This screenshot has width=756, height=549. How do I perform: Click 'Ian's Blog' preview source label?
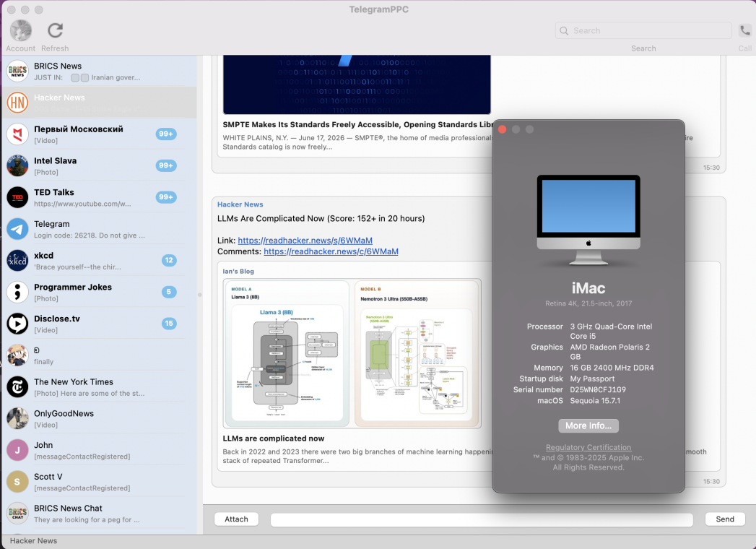[238, 271]
